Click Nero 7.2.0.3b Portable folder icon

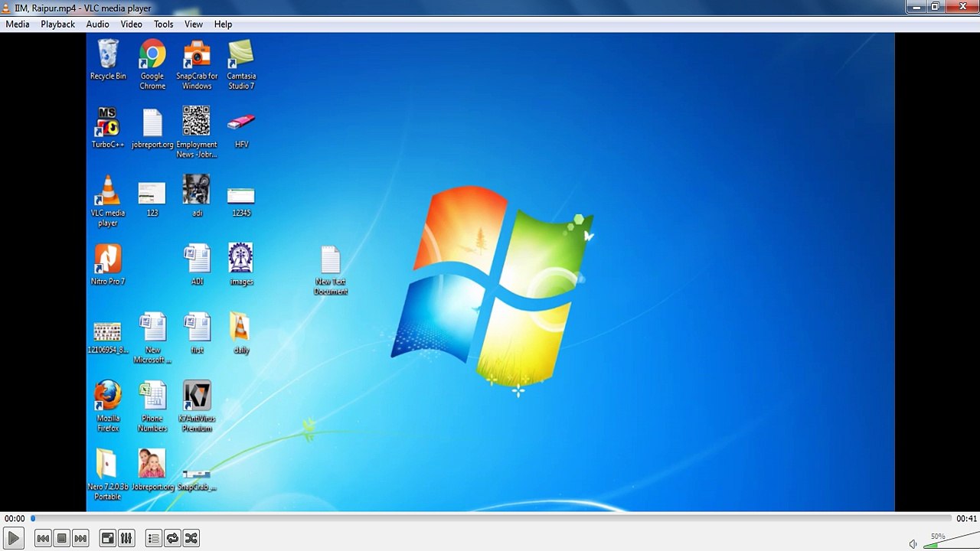[x=107, y=474]
